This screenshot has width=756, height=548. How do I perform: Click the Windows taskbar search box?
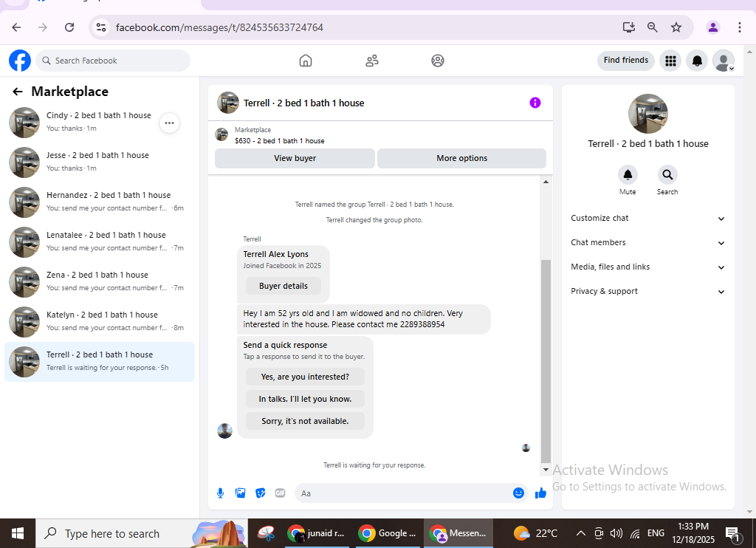pos(142,533)
